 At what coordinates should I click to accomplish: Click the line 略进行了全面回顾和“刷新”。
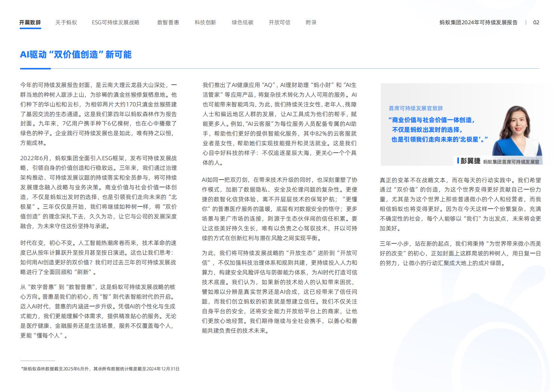click(59, 272)
